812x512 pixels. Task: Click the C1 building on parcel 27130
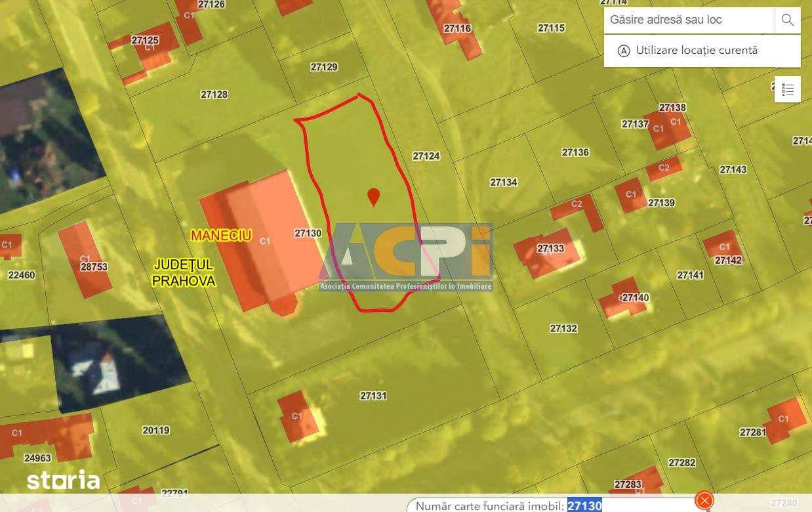(264, 242)
